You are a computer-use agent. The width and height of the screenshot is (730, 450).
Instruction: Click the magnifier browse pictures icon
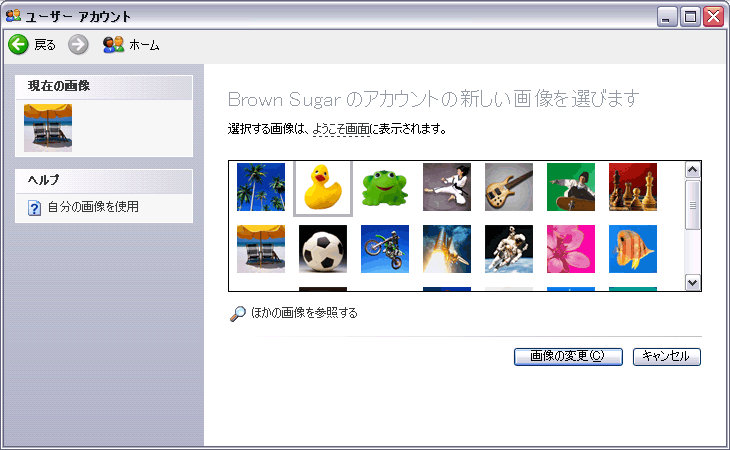coord(238,314)
